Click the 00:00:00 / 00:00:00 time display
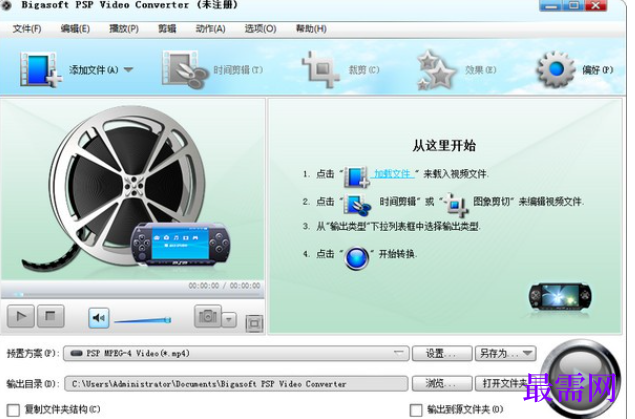Screen dimensions: 635x419 tap(224, 286)
